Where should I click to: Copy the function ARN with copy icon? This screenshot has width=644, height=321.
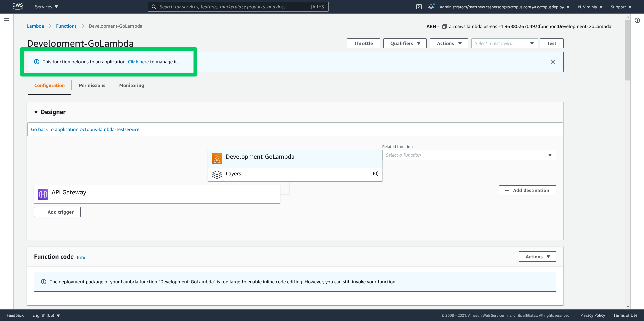pyautogui.click(x=444, y=26)
